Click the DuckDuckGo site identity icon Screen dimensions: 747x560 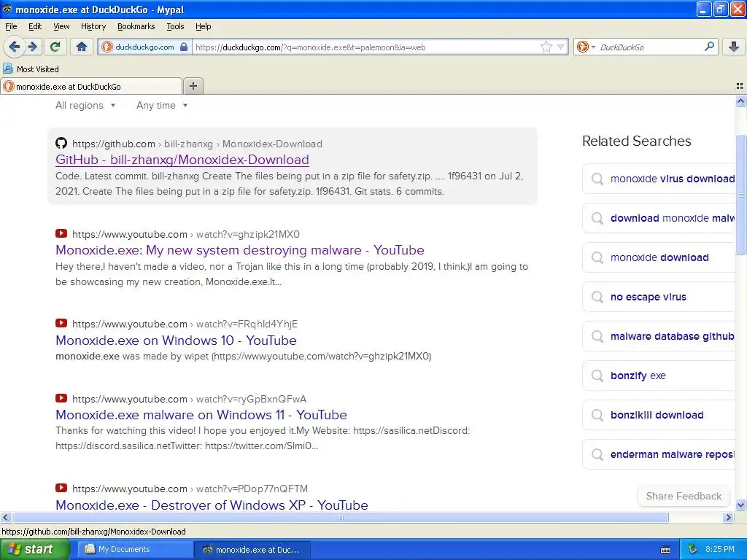107,47
